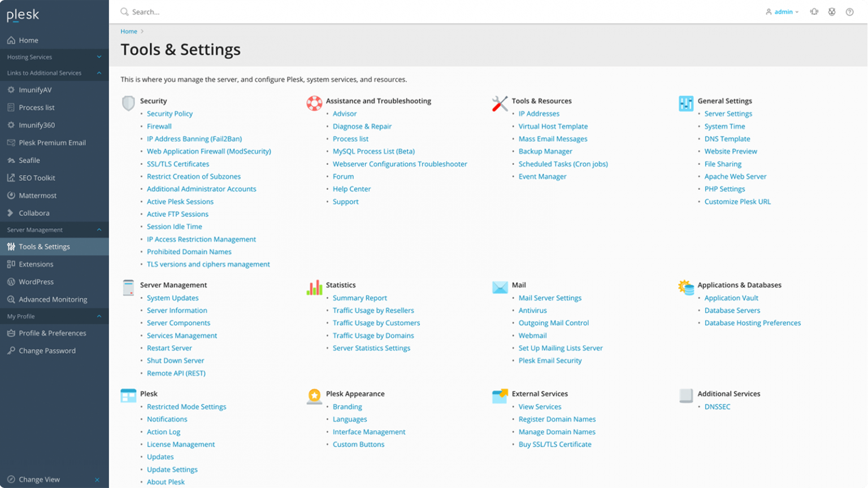The height and width of the screenshot is (488, 868).
Task: Click the Tools & Resources wrench icon
Action: click(x=500, y=103)
